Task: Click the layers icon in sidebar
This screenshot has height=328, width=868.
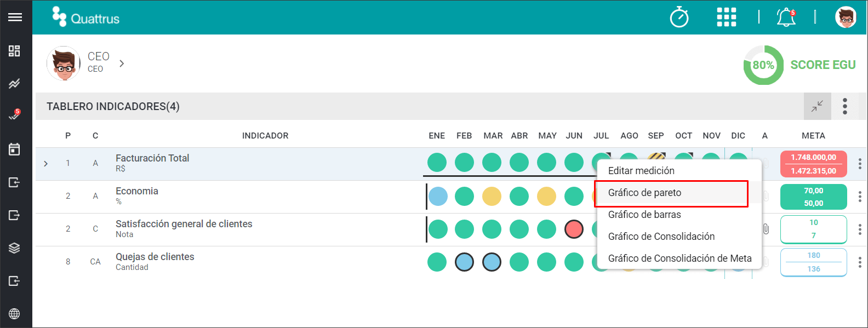Action: point(14,248)
